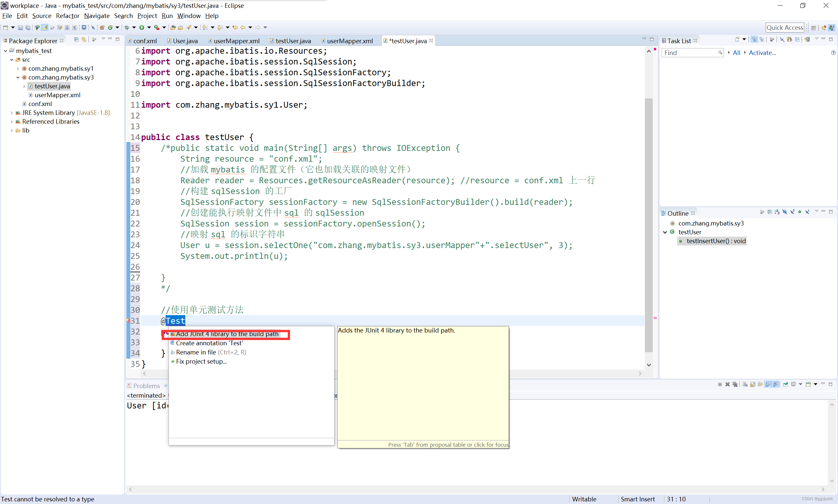Open the Navigate menu
Screen dimensions: 838x504
click(97, 16)
